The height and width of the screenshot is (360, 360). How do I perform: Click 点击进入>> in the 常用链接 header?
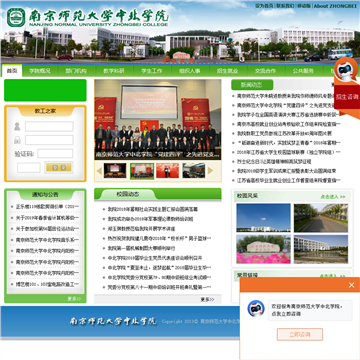[x=333, y=276]
